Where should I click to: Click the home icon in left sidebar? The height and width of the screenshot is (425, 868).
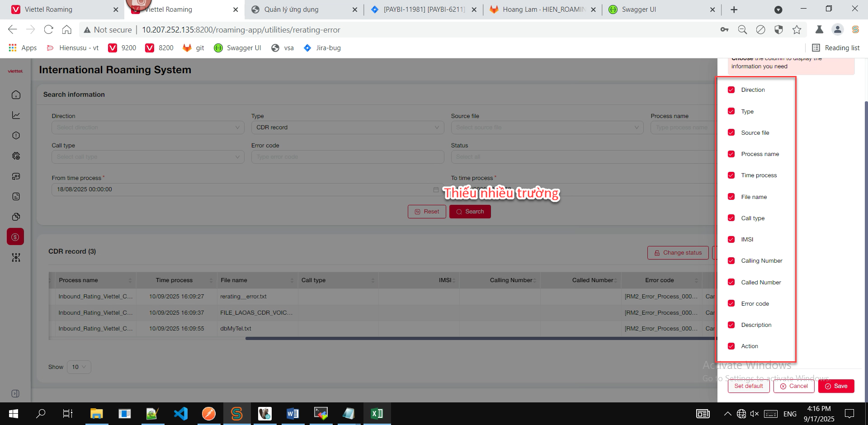point(16,95)
